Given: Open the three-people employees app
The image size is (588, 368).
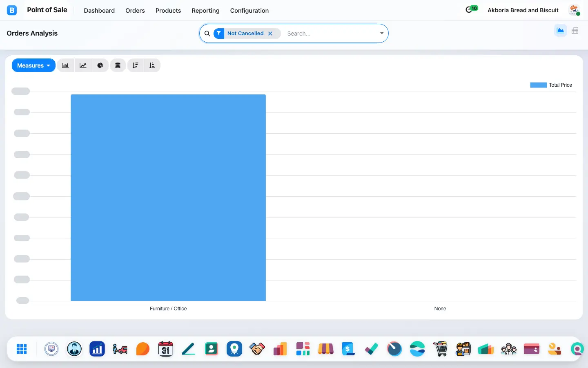Looking at the screenshot, I should pos(509,349).
